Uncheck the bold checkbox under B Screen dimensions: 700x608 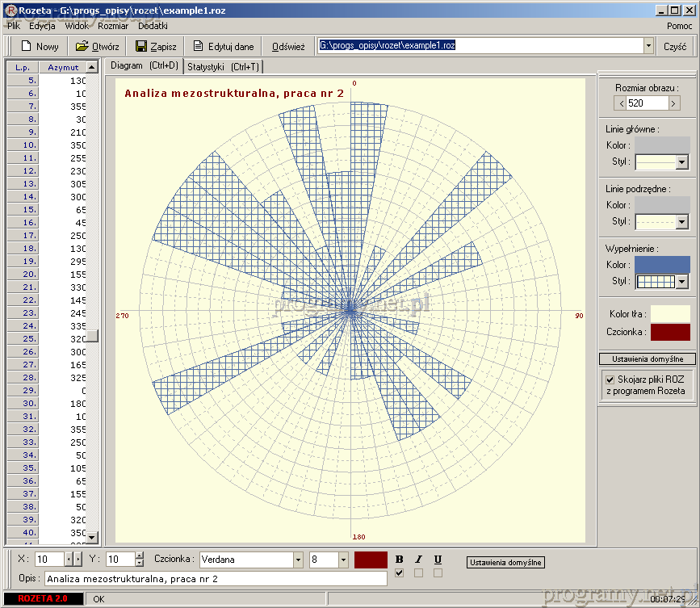(x=399, y=573)
